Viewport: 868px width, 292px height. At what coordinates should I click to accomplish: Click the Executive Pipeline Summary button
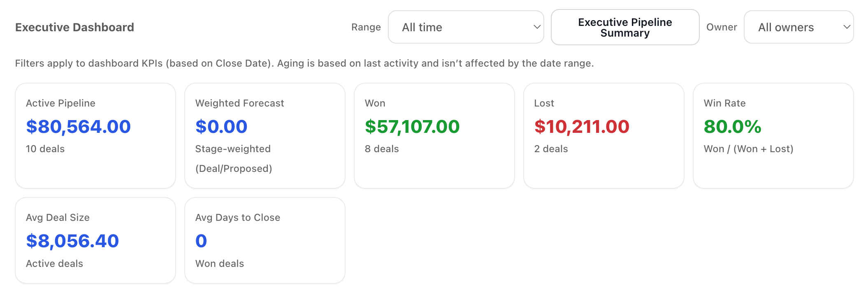(624, 28)
